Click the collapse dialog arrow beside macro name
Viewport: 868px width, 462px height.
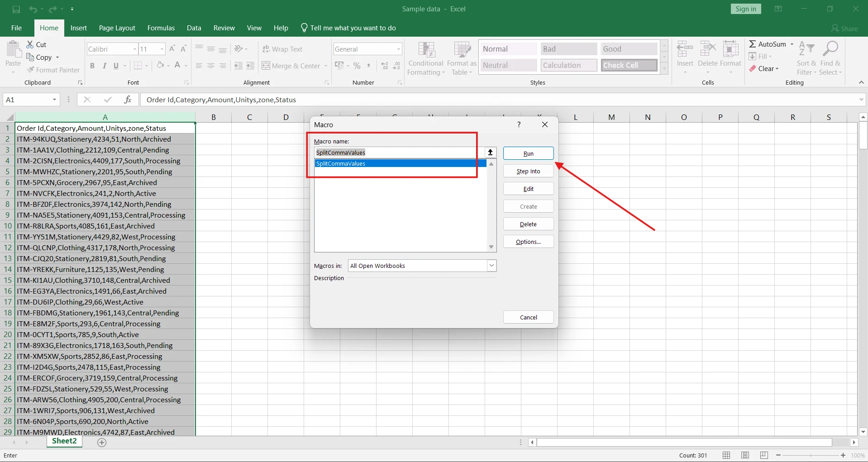click(x=490, y=152)
